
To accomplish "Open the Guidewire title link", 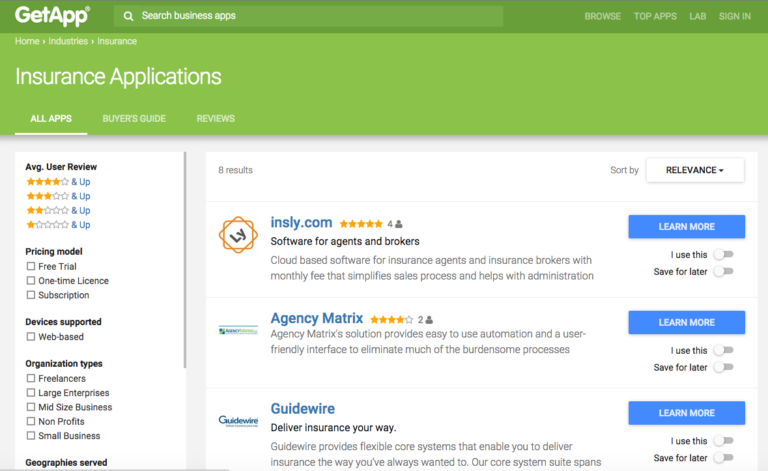I will (x=303, y=409).
